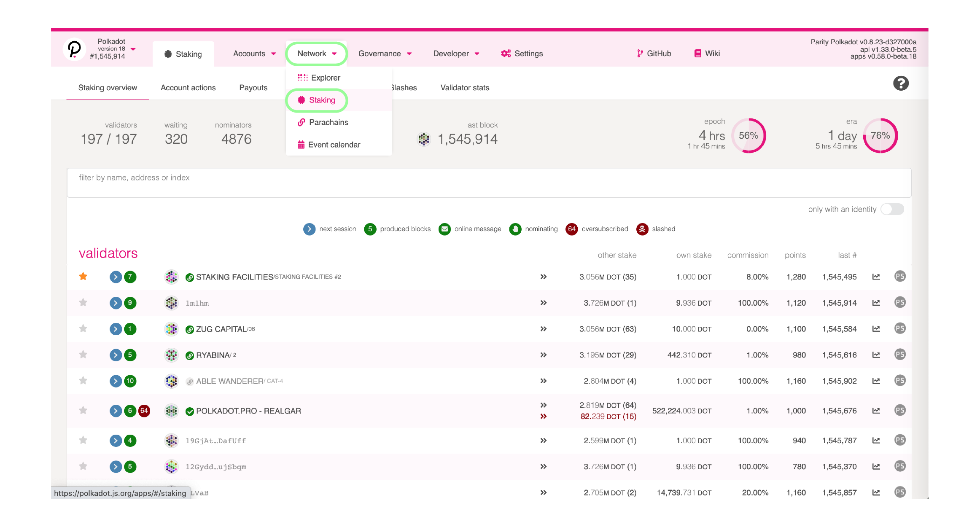Open the GitHub link
This screenshot has height=527, width=980.
click(x=654, y=54)
